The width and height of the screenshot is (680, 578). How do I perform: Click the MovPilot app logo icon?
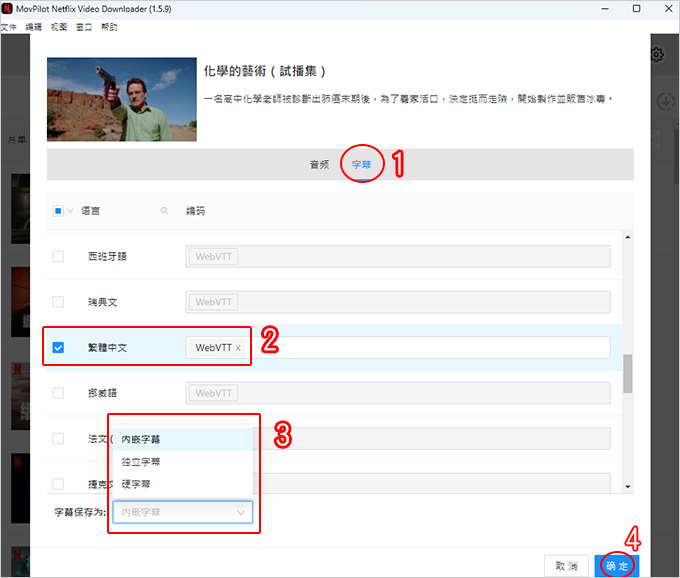[x=7, y=8]
